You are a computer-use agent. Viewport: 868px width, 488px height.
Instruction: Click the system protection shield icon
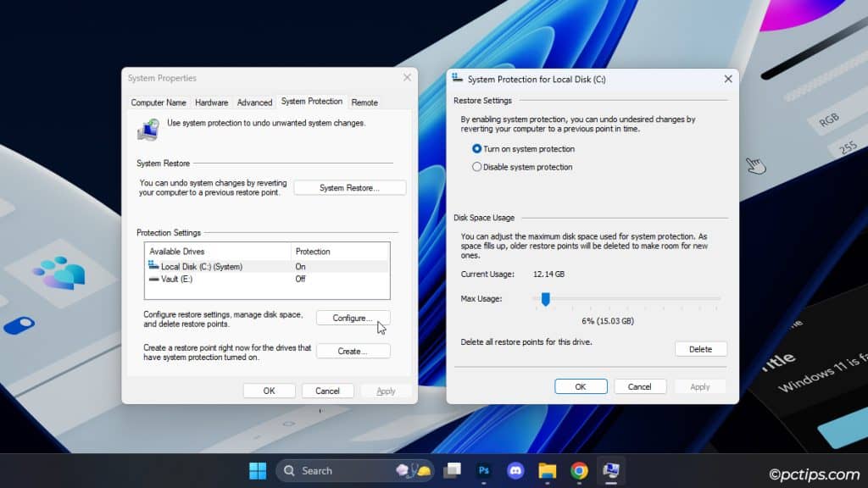pos(149,130)
